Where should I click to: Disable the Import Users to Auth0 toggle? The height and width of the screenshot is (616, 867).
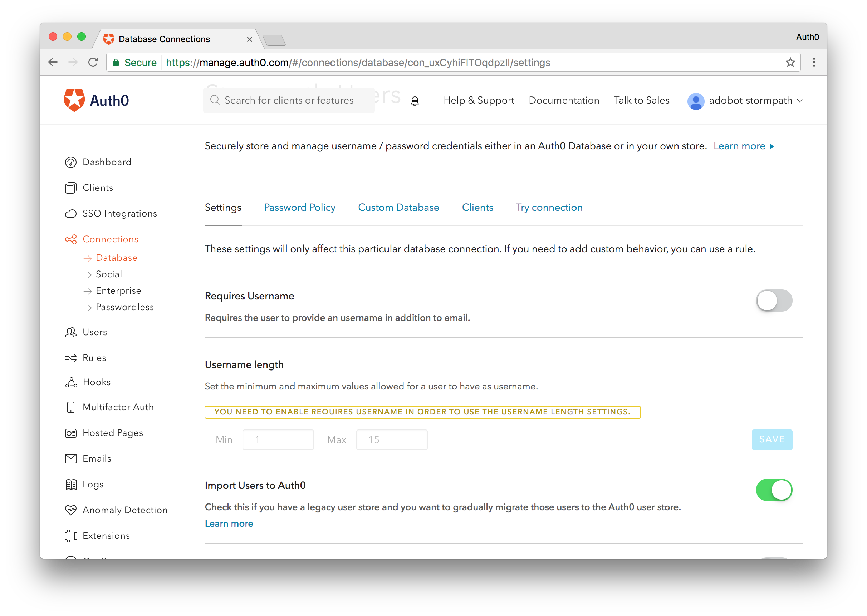pos(774,490)
